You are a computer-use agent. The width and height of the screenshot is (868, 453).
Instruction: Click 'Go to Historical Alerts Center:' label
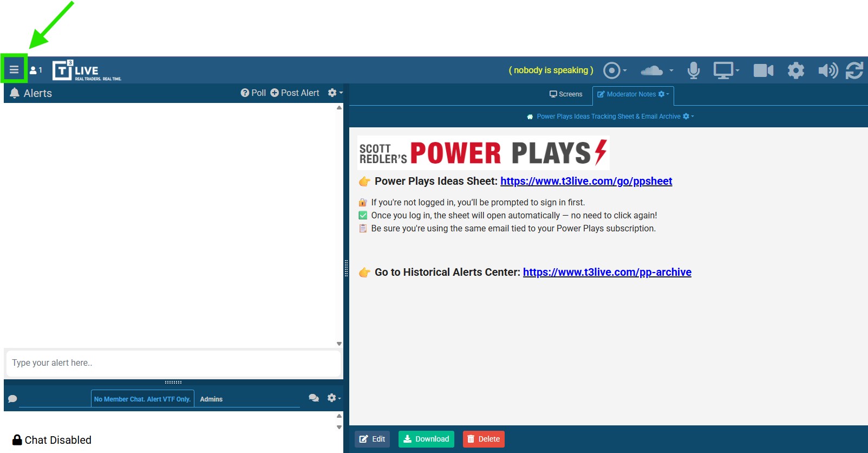pos(447,272)
